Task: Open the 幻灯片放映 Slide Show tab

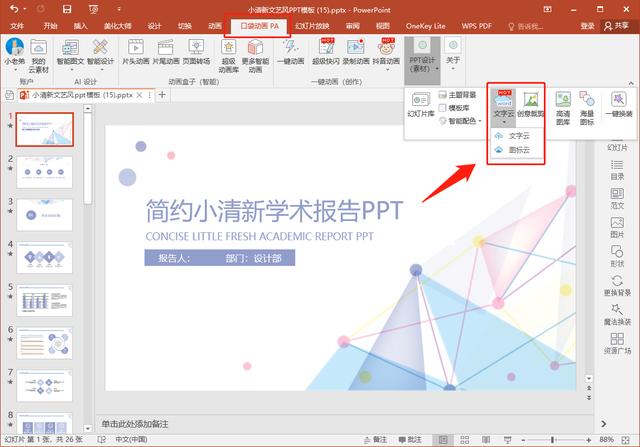Action: 312,26
